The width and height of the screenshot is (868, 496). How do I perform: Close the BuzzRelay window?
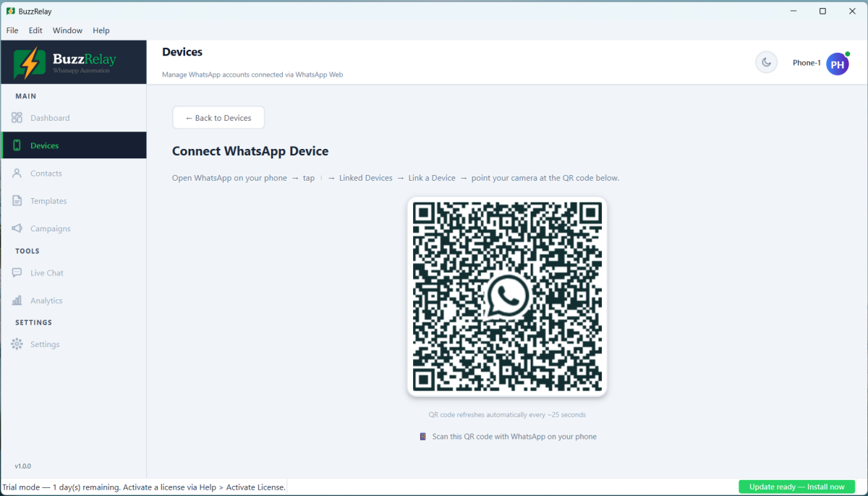852,12
